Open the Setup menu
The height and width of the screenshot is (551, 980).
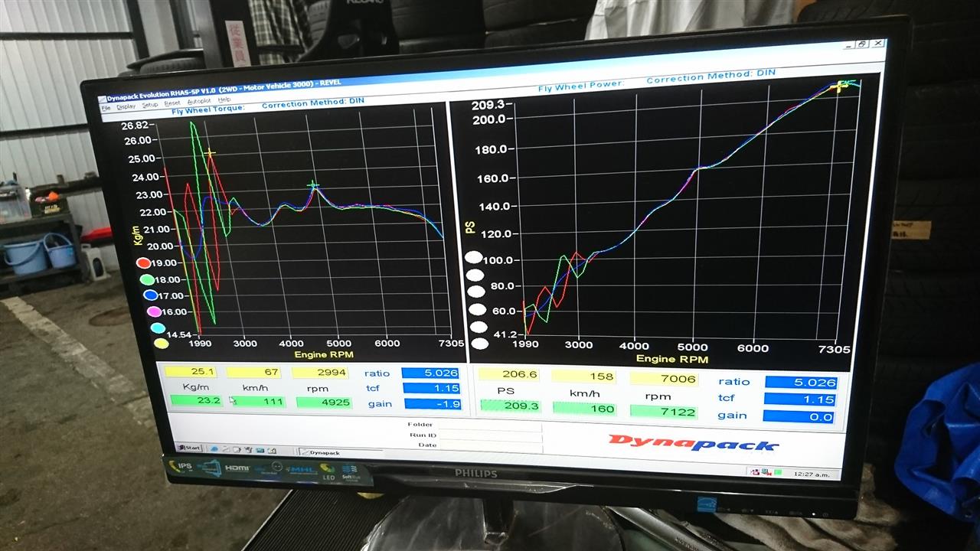coord(150,105)
